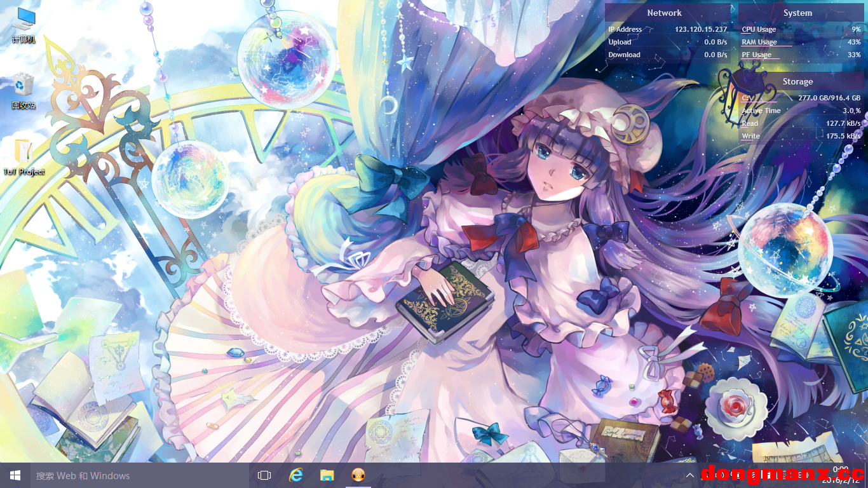Click the System widget header
The width and height of the screenshot is (868, 488).
pyautogui.click(x=797, y=13)
